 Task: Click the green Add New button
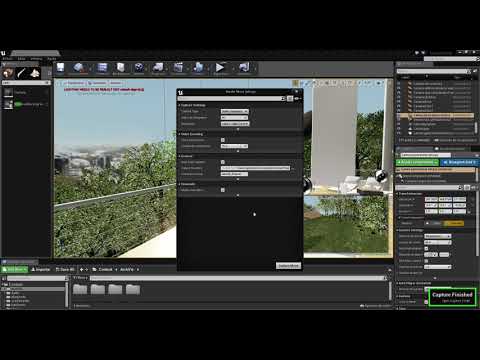[15, 269]
